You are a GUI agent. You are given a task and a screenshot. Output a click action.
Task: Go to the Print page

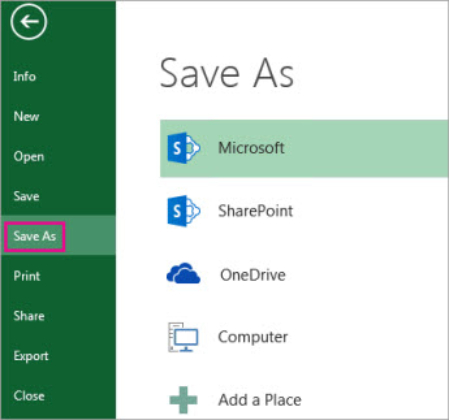coord(27,276)
